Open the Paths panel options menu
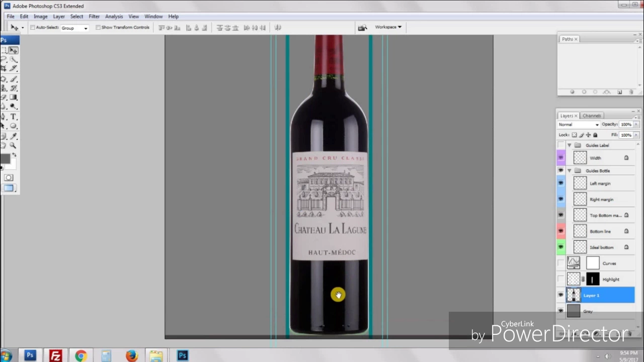Screen dimensions: 644x362 (x=638, y=41)
